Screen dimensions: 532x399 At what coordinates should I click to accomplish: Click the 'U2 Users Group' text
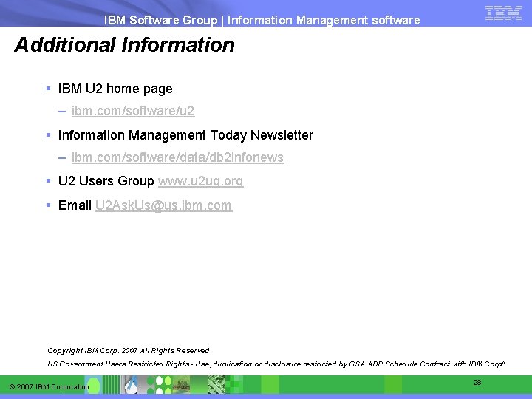point(106,181)
